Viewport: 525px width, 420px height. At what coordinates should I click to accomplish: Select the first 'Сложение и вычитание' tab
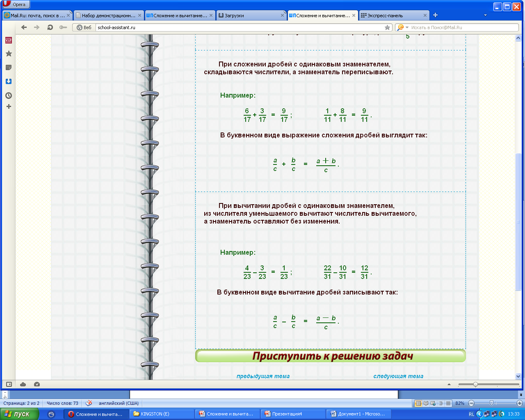pos(179,16)
